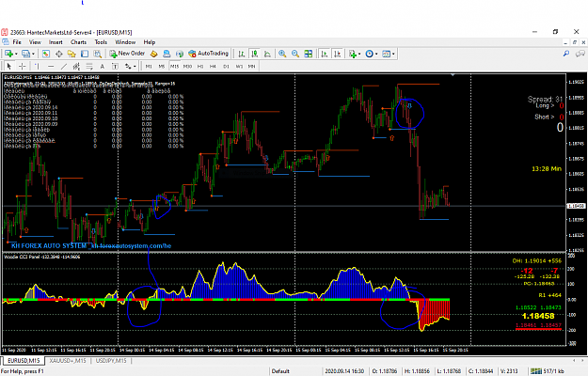The width and height of the screenshot is (588, 376).
Task: Switch to candlestick chart display
Action: coord(255,54)
